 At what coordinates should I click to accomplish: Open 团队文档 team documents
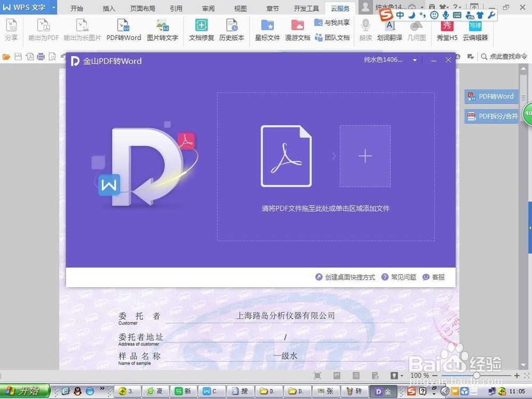332,37
